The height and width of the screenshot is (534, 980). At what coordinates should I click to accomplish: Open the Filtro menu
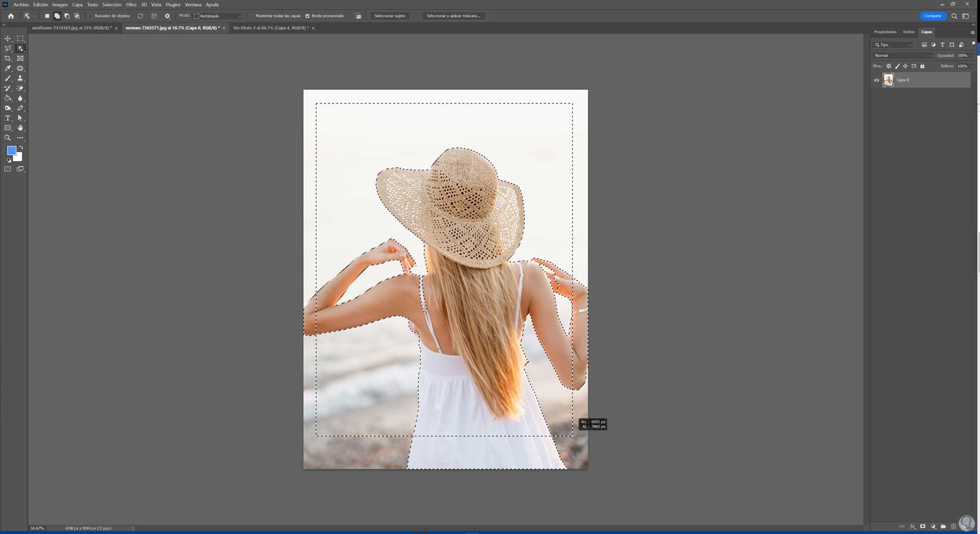[131, 4]
